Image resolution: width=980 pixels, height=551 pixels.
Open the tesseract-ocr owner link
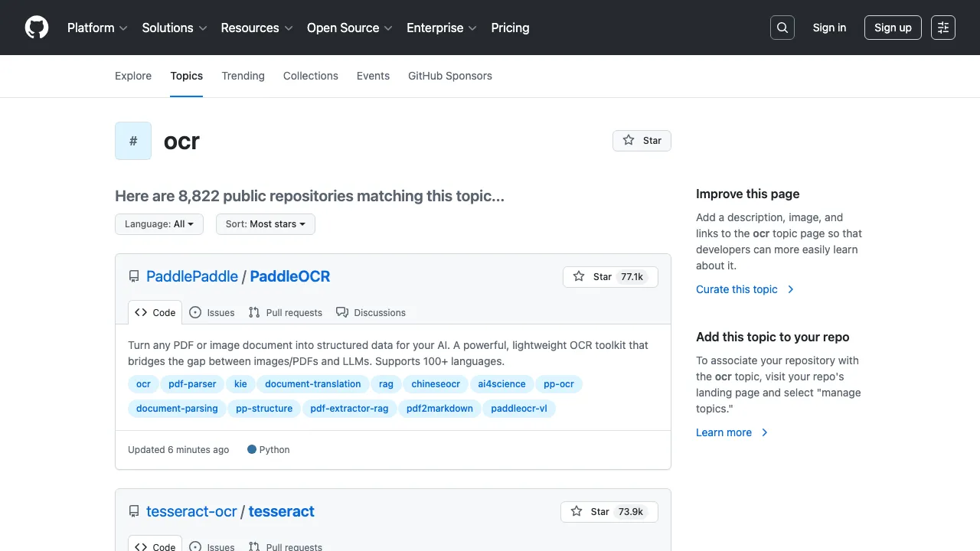point(191,511)
